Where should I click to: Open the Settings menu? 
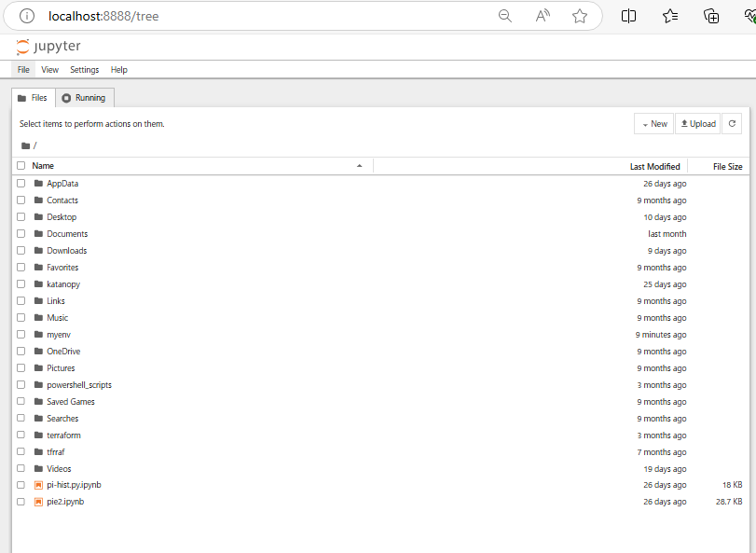point(84,69)
